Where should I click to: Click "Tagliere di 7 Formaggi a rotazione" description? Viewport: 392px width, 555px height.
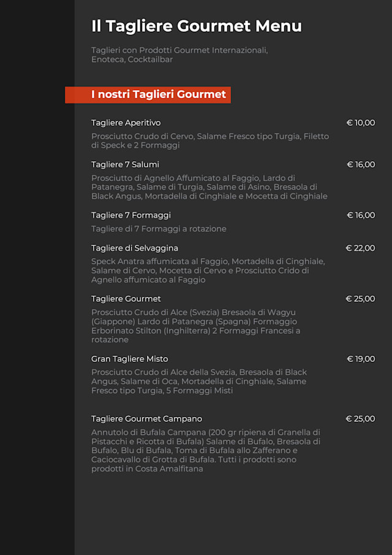(159, 229)
